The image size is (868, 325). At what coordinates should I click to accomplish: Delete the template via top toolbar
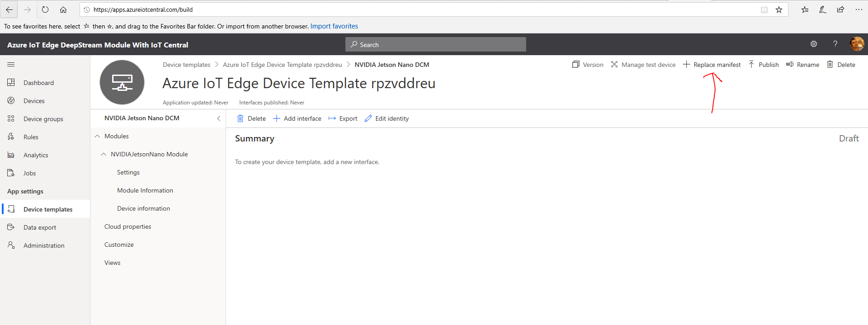click(841, 65)
